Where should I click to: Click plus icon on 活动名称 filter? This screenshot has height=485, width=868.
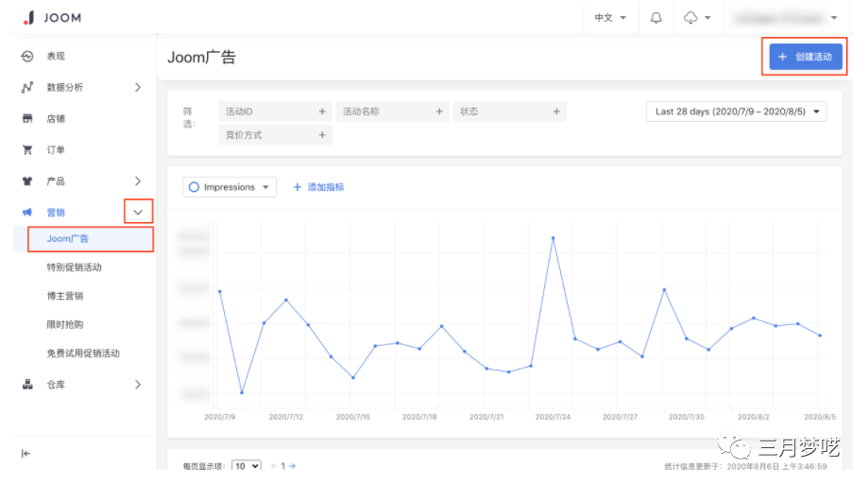click(439, 112)
